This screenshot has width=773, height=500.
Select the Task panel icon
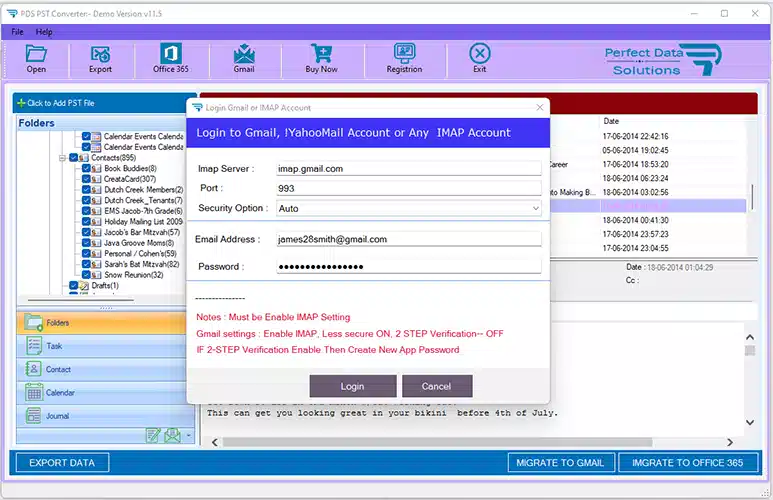click(x=34, y=346)
